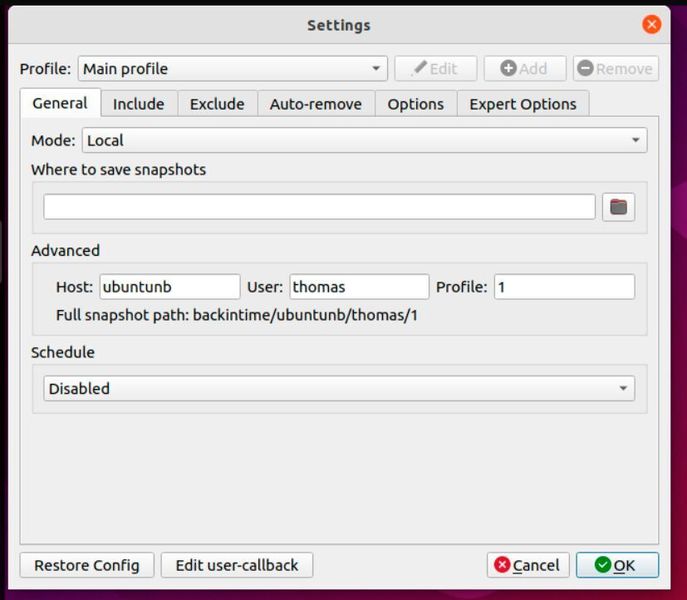Click the Remove profile button
The image size is (687, 600).
[616, 69]
